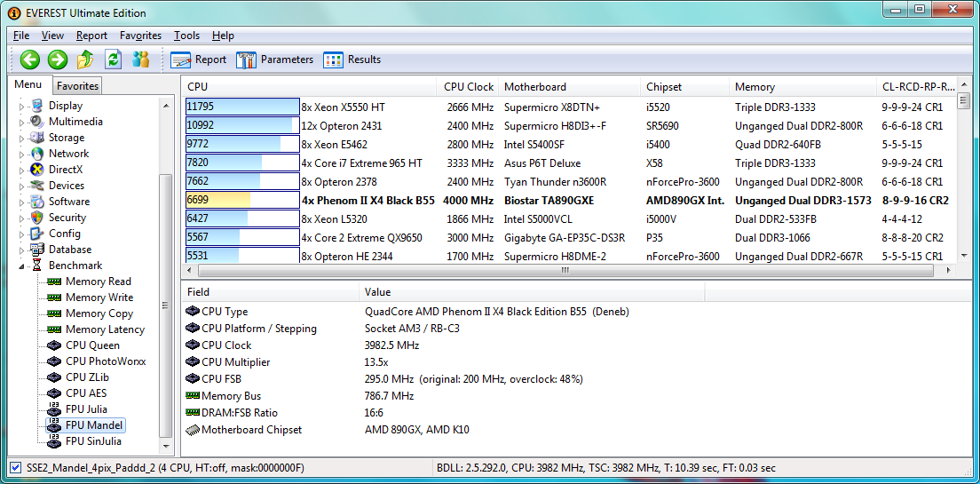Open the Report toolbar button
980x484 pixels.
[x=198, y=60]
